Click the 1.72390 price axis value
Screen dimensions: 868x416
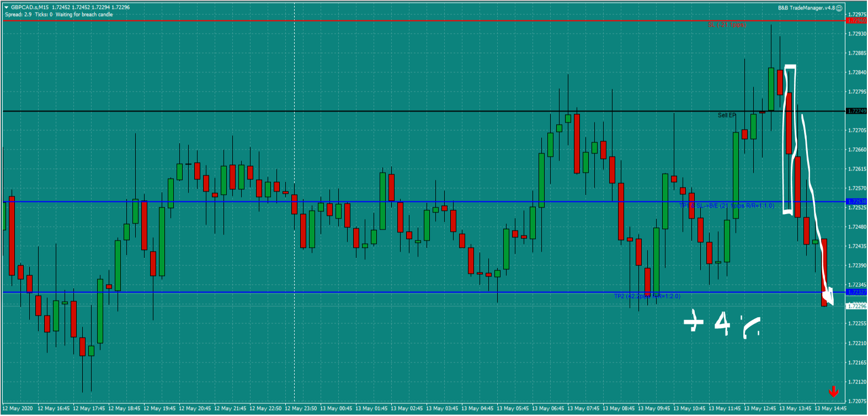tap(857, 265)
